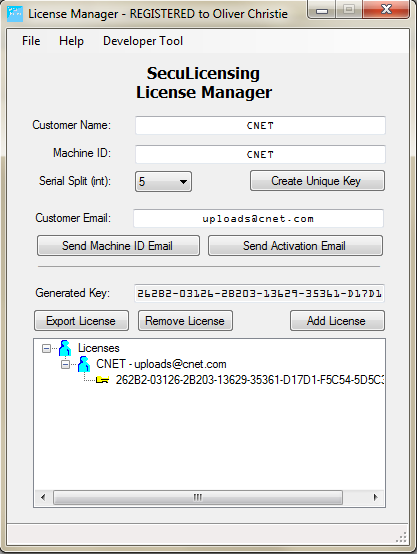The image size is (417, 554).
Task: Minimize the License Manager window
Action: click(322, 10)
